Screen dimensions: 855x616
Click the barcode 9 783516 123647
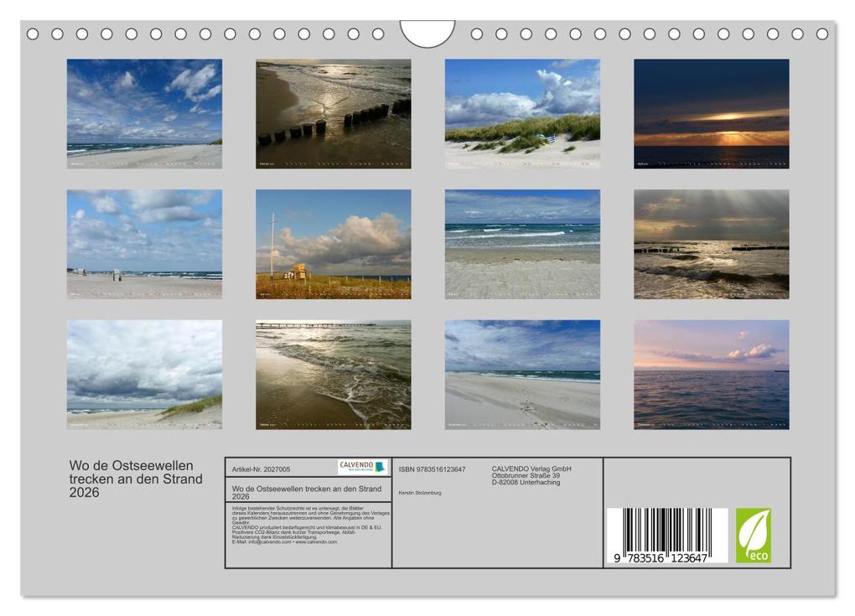(667, 536)
